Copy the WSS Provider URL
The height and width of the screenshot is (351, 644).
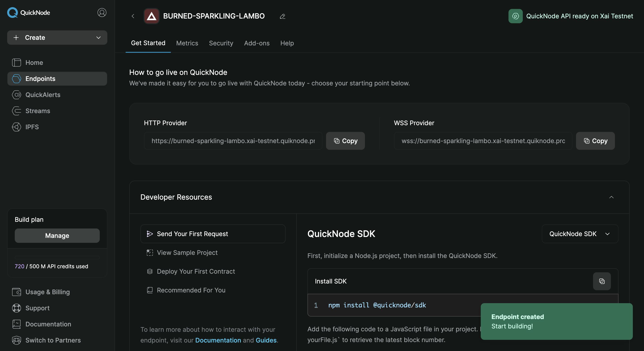pyautogui.click(x=595, y=141)
